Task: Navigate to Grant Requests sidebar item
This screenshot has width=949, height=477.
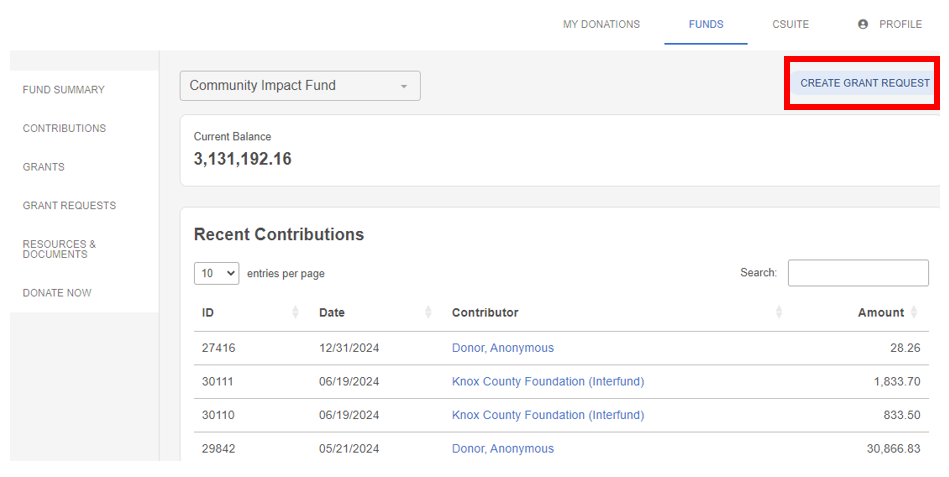Action: (70, 206)
